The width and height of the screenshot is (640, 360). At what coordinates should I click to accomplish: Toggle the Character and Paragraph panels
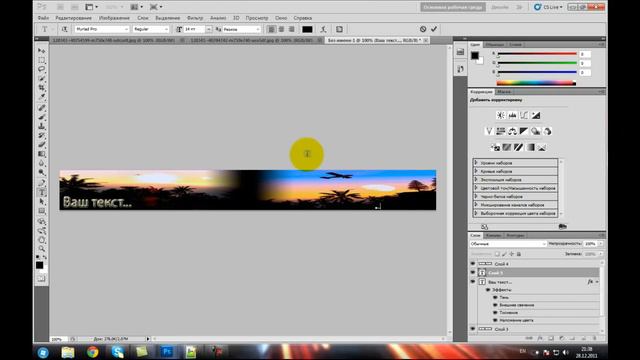339,29
